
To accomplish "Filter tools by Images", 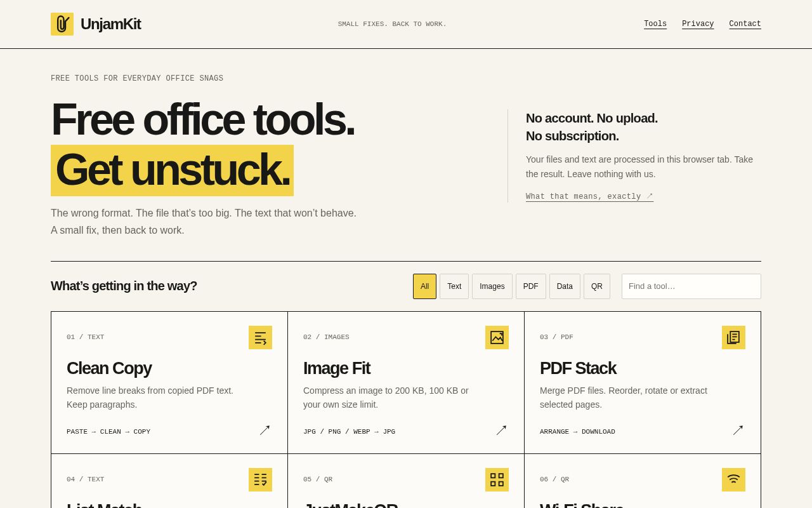I will click(492, 286).
